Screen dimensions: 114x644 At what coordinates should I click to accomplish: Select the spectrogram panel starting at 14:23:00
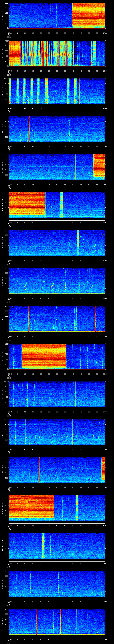[57, 280]
